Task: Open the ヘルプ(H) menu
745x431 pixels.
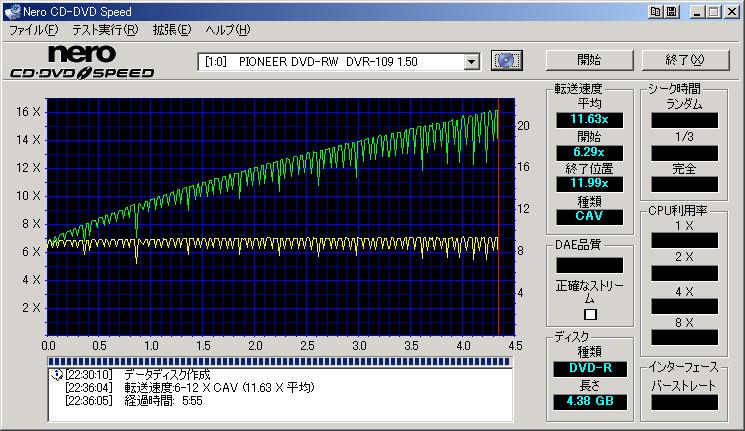Action: 228,30
